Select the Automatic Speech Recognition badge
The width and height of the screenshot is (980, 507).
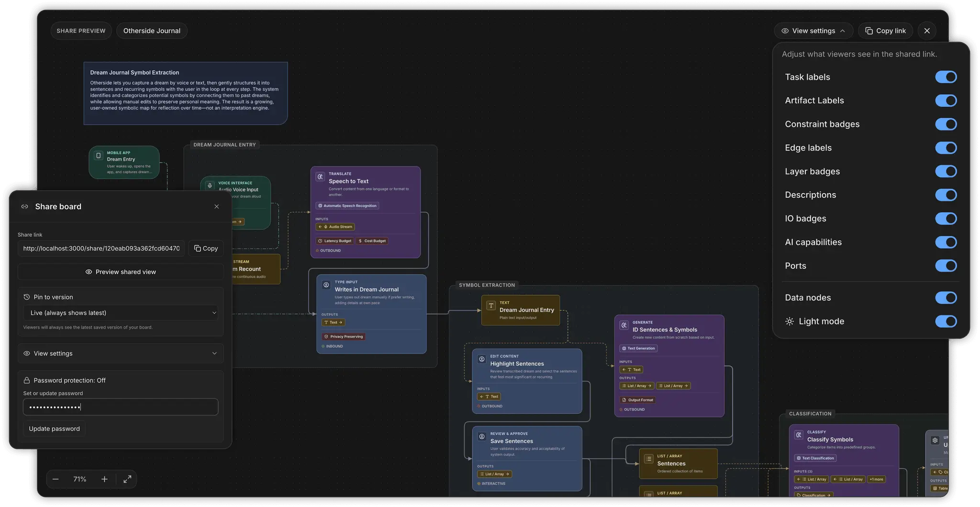[347, 206]
